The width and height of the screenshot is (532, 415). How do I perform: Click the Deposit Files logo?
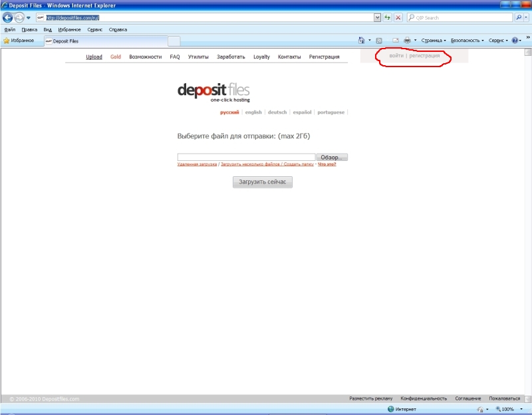click(213, 92)
